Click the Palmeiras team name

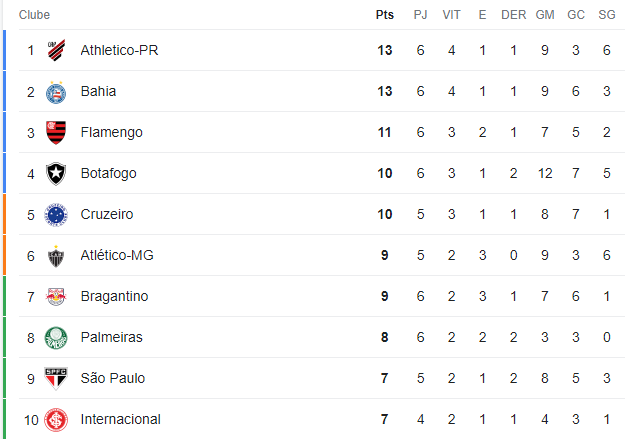tap(112, 337)
